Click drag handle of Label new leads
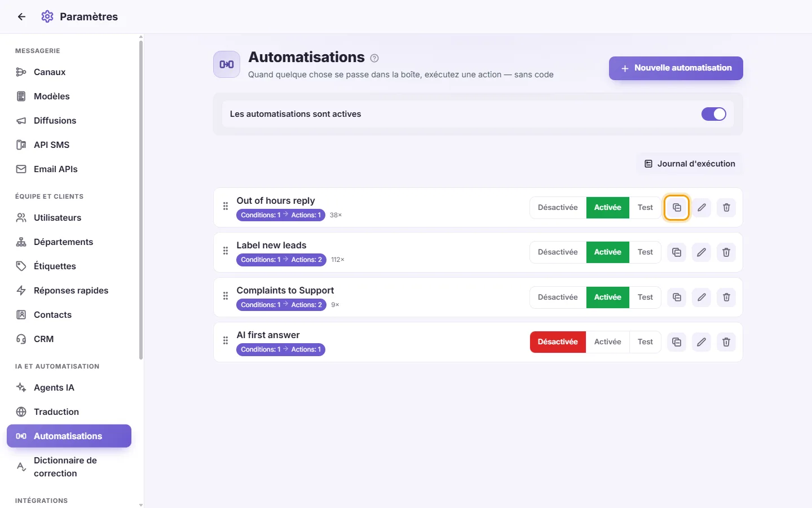The width and height of the screenshot is (812, 508). tap(226, 251)
